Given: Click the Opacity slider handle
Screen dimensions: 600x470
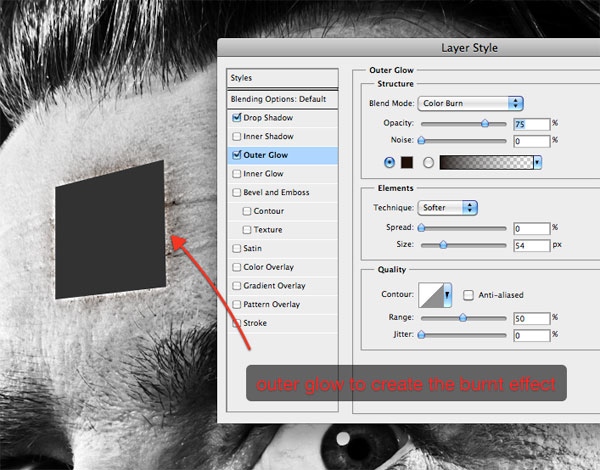Looking at the screenshot, I should (x=485, y=123).
